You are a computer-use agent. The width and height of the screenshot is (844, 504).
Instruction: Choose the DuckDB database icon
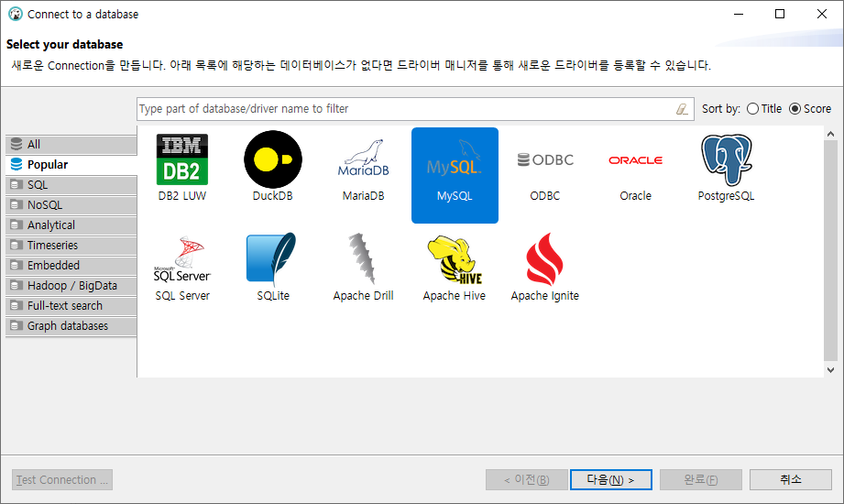(x=273, y=159)
